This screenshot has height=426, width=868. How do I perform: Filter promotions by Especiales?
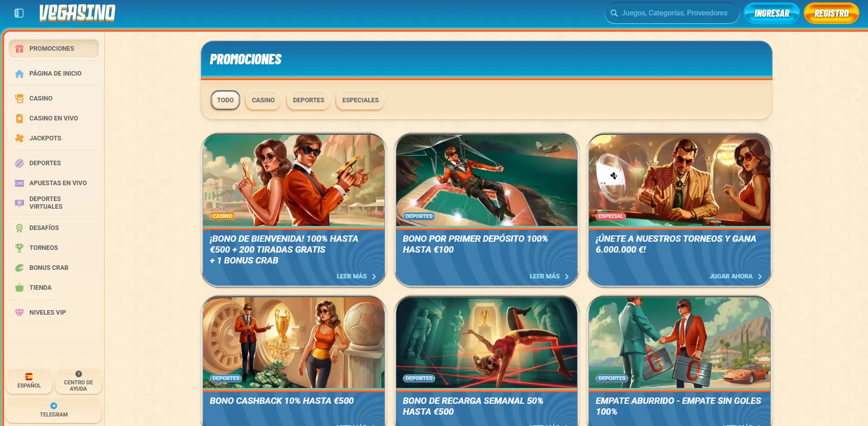click(360, 100)
